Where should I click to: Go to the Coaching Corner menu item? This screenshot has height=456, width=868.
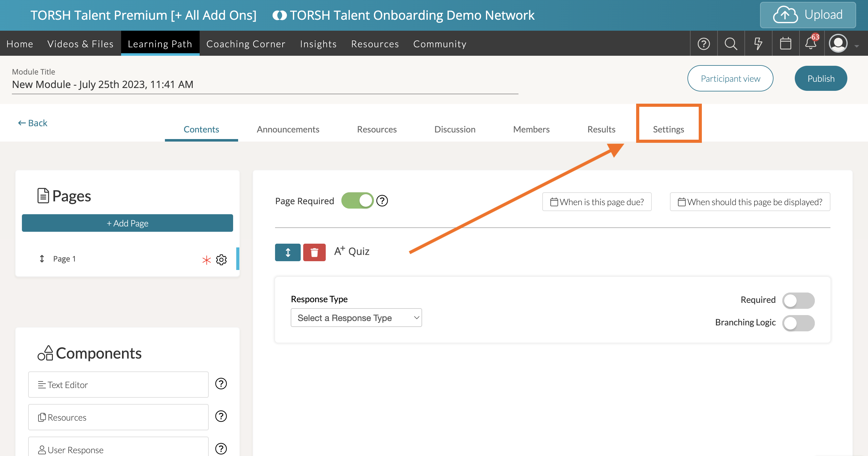[x=246, y=44]
